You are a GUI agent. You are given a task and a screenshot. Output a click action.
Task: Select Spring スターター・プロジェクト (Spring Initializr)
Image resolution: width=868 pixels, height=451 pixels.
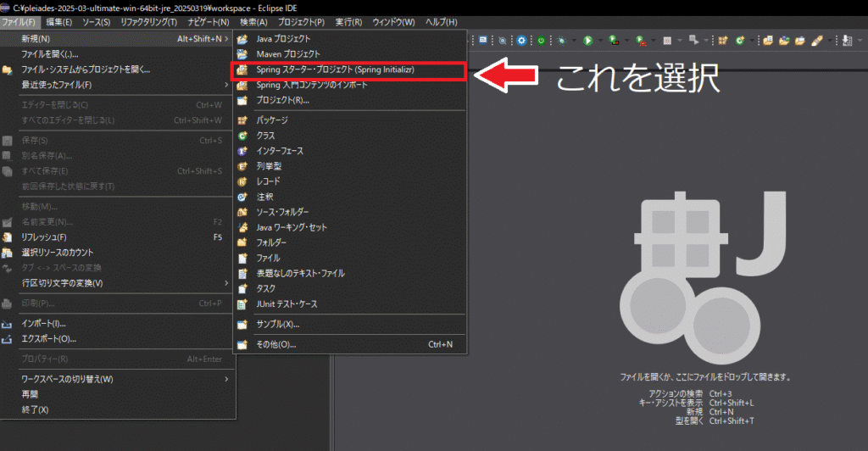click(350, 70)
